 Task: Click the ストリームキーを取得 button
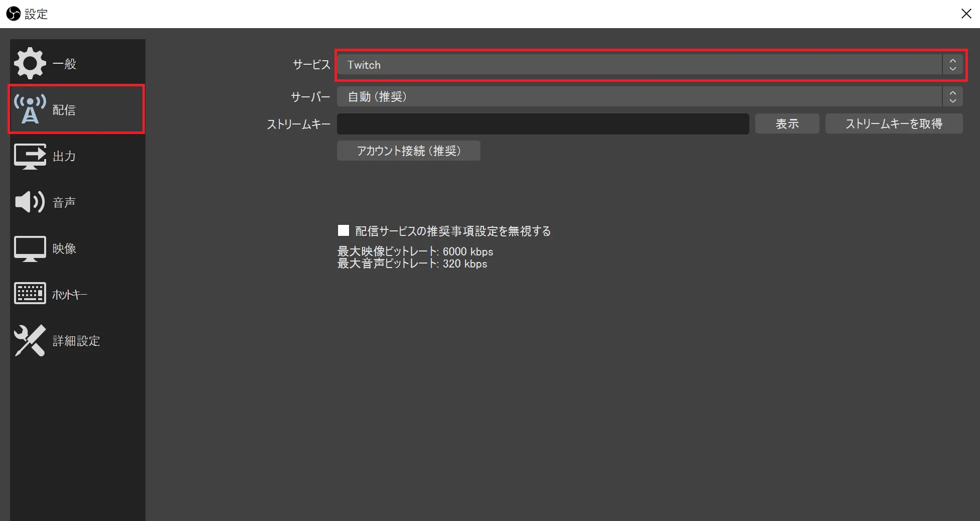[894, 123]
